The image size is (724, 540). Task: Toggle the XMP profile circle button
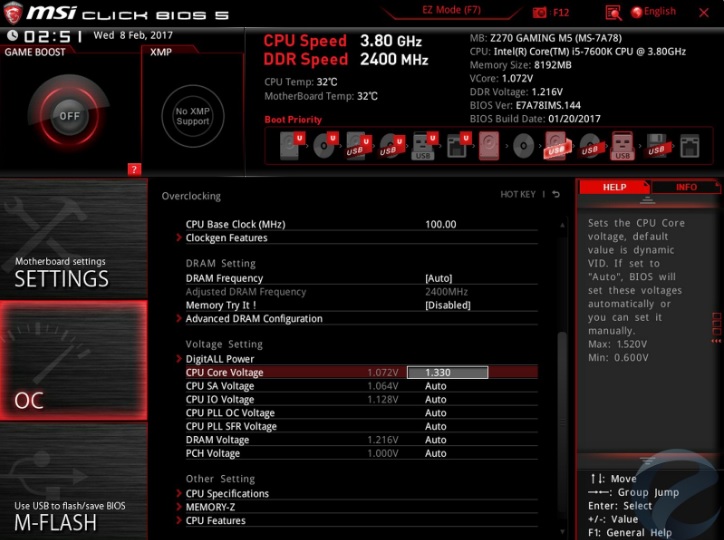(x=193, y=116)
